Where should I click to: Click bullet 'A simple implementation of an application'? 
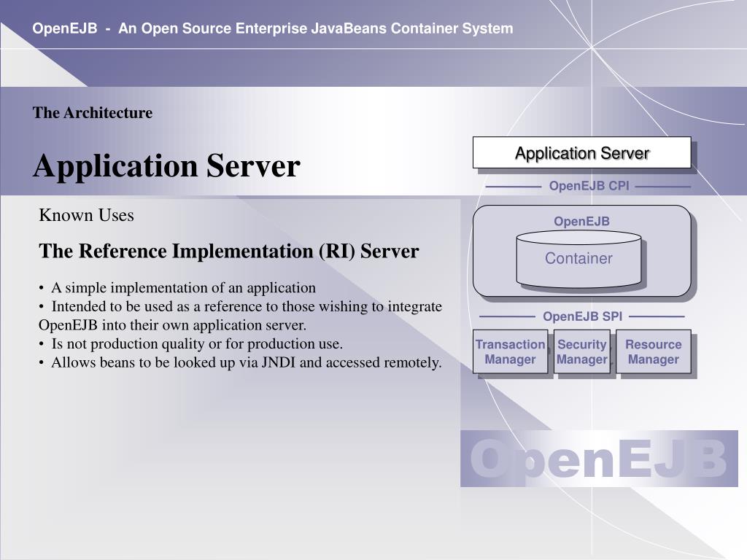(177, 287)
